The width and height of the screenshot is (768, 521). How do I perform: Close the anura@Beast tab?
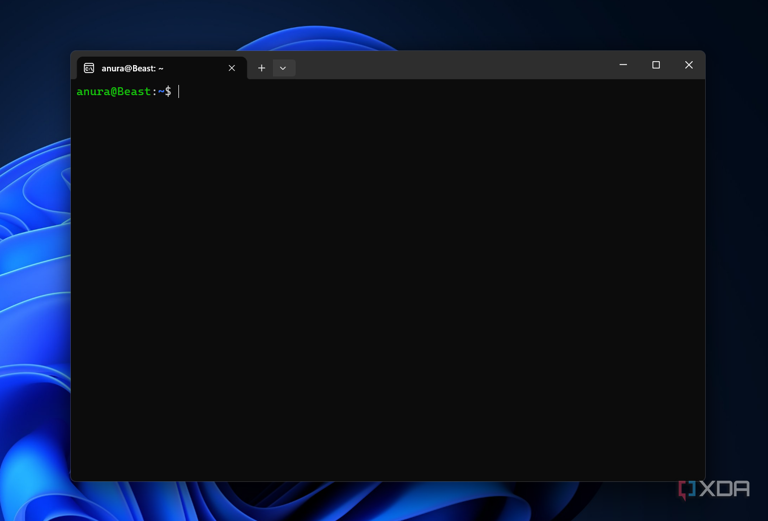coord(232,68)
